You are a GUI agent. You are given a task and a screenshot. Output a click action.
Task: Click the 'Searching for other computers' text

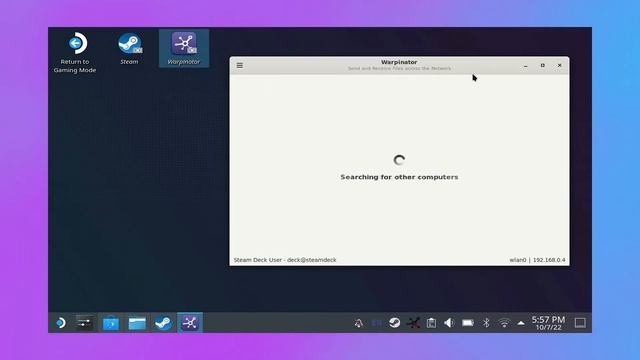pos(399,177)
